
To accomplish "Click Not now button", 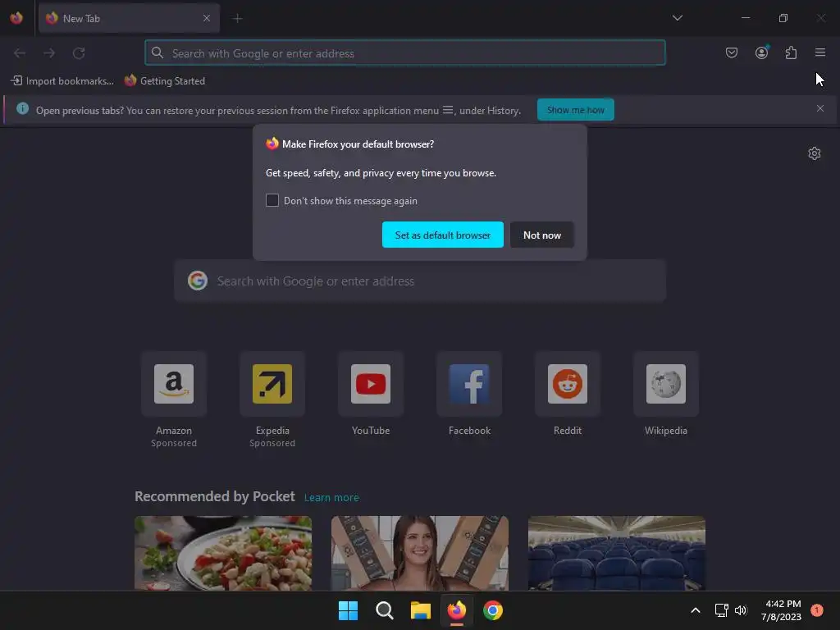I will [541, 235].
